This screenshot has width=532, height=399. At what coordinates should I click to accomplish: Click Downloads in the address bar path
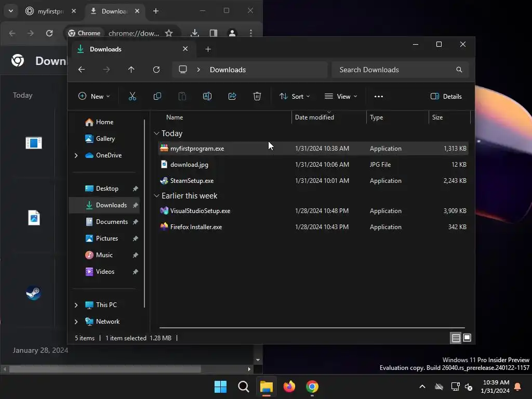point(228,70)
